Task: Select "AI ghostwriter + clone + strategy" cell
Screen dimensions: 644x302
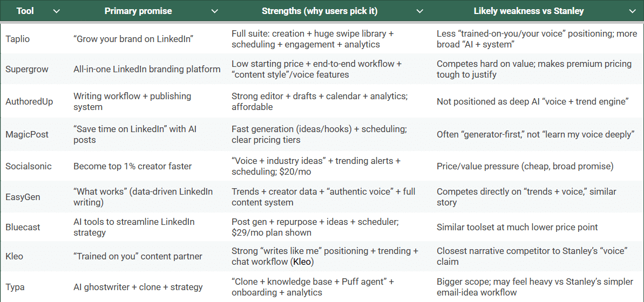Action: tap(138, 287)
